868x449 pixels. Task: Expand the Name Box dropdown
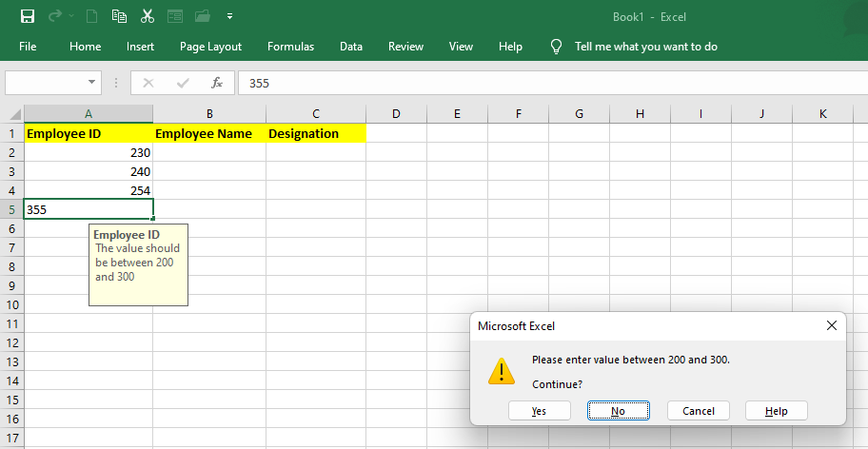[x=92, y=83]
